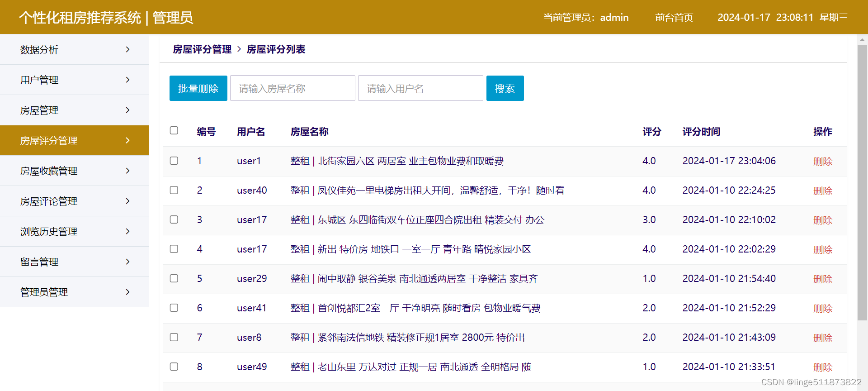Click house name 整租 | 首创悦都汇2室一厅
868x391 pixels.
[415, 308]
